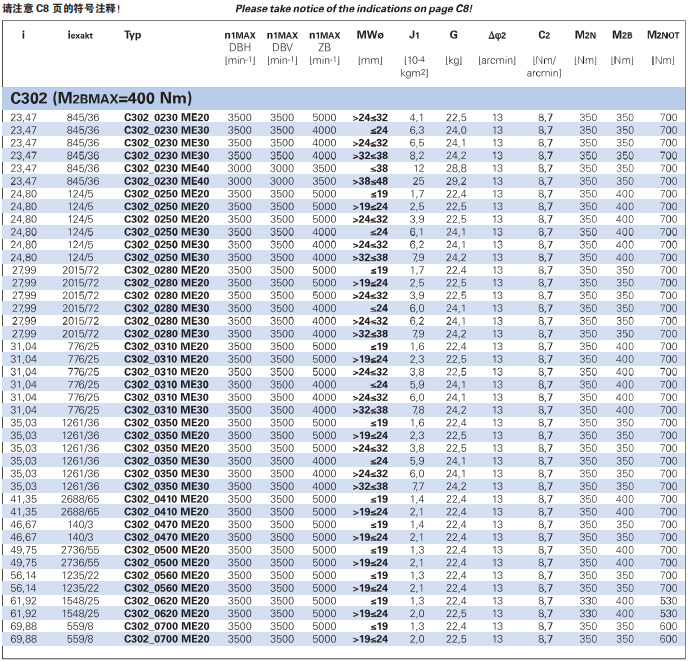Screen dimensions: 689x661
Task: Click C302_0700 ME20 in the last row
Action: [x=166, y=637]
